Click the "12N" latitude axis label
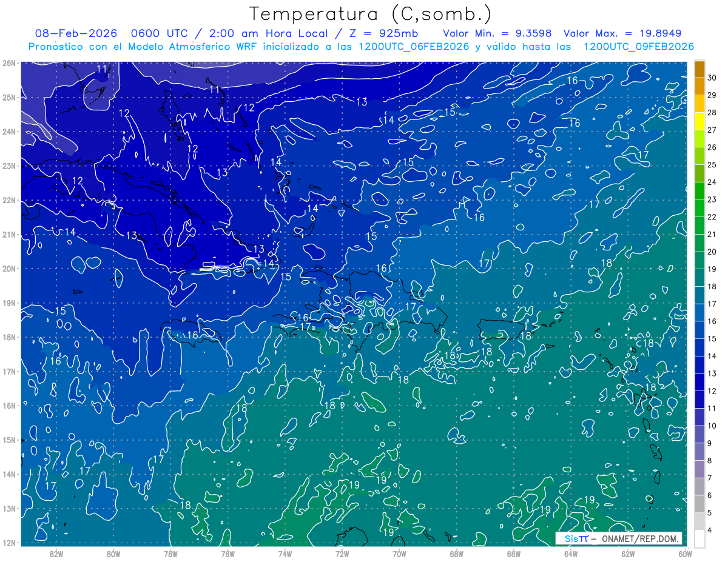The width and height of the screenshot is (728, 562). (9, 543)
